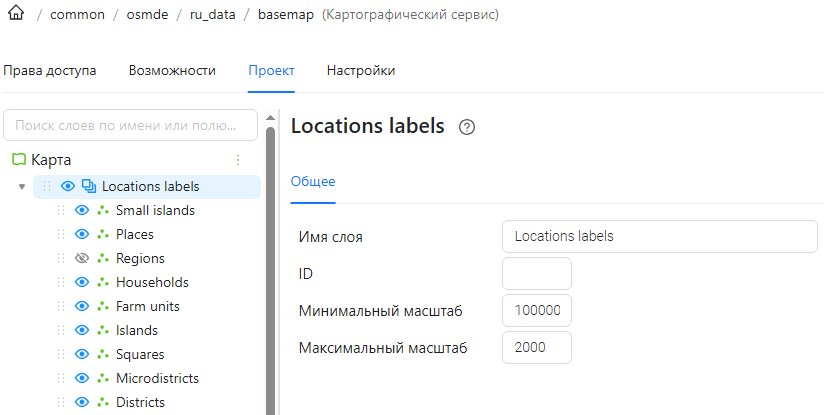This screenshot has width=824, height=415.
Task: Click the layer tree scrollbar's up arrow
Action: tap(270, 118)
